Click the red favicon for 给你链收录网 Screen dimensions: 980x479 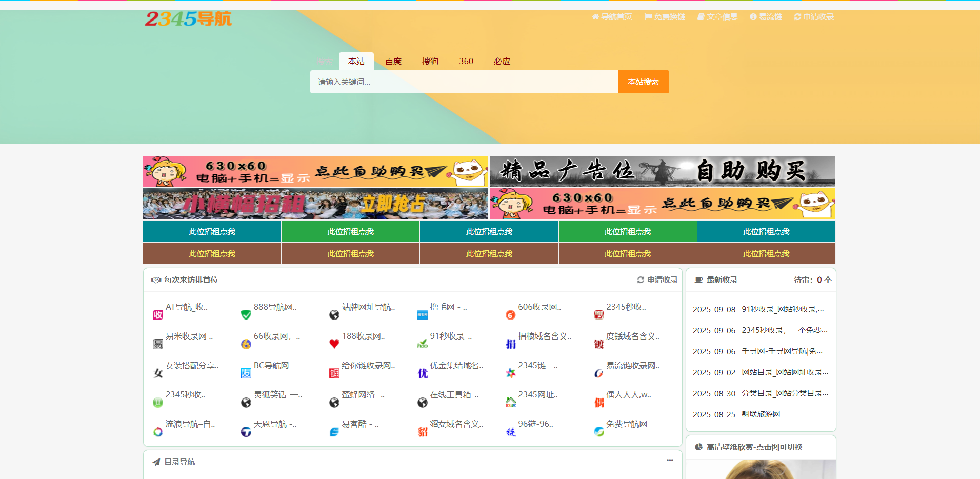334,373
